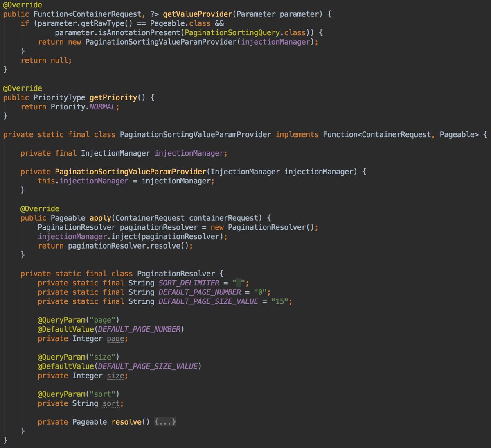Click the @DefaultValue(DEFAULT_PAGE_SIZE_VALUE) annotation
Screen dimensions: 491x448
[120, 366]
